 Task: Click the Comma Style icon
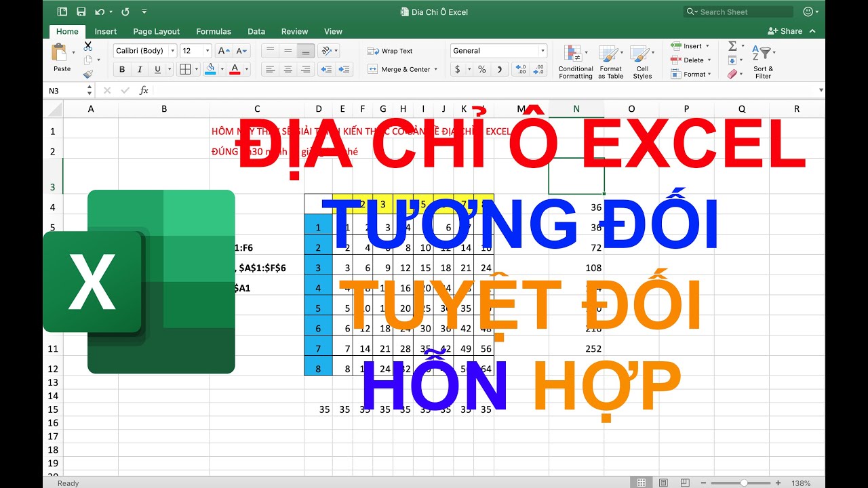499,69
